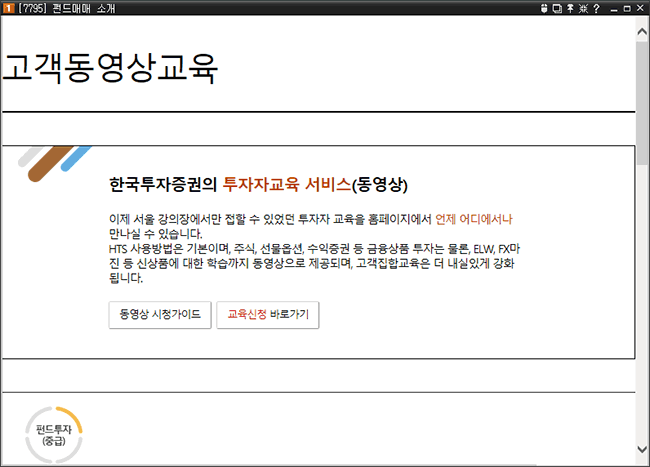650x467 pixels.
Task: Click the vertical scrollbar down arrow
Action: (x=642, y=449)
